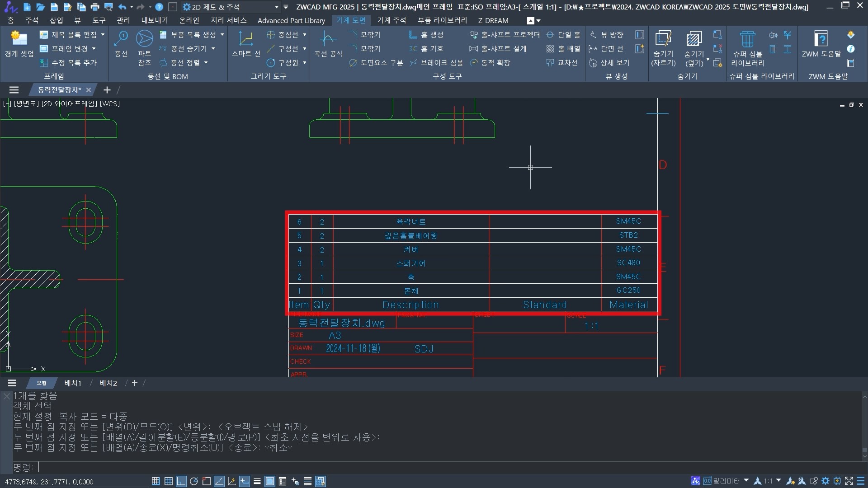Viewport: 868px width, 488px height.
Task: Click the 브레이크 심볼 button
Action: (437, 63)
